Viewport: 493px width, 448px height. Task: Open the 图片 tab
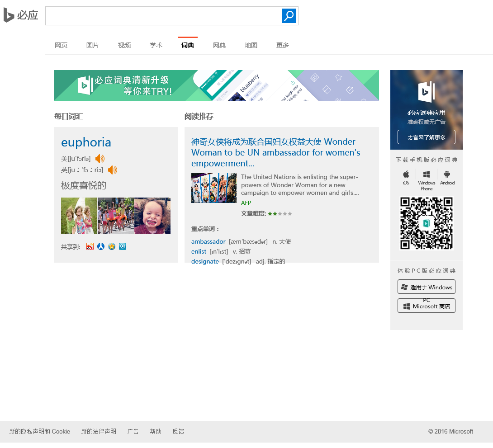coord(92,45)
